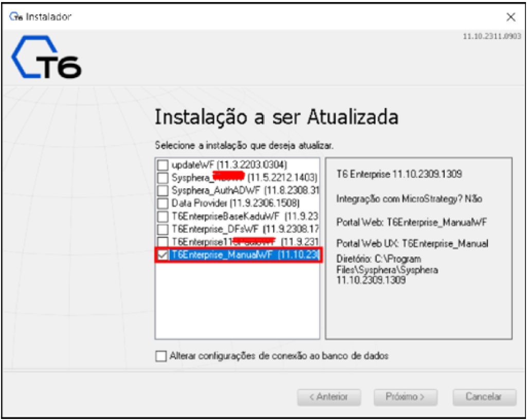Check the T6Enterprise11 (11.9.231) row checkbox
This screenshot has height=420, width=527.
[163, 242]
